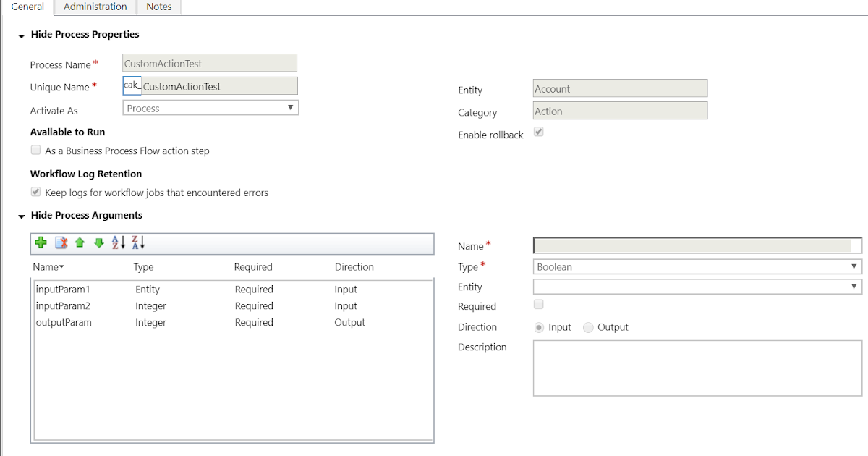Sort arguments ascending with A-Z icon
Viewport: 868px width, 456px height.
point(118,242)
